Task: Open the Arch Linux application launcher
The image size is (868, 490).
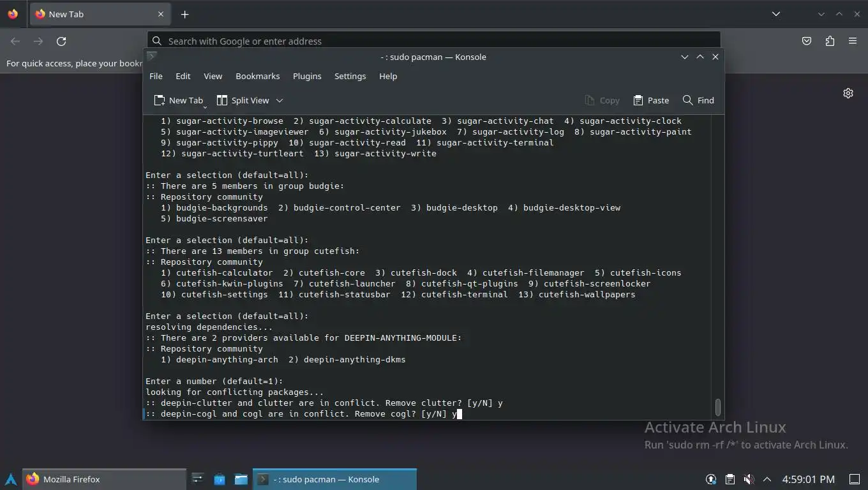Action: 11,479
